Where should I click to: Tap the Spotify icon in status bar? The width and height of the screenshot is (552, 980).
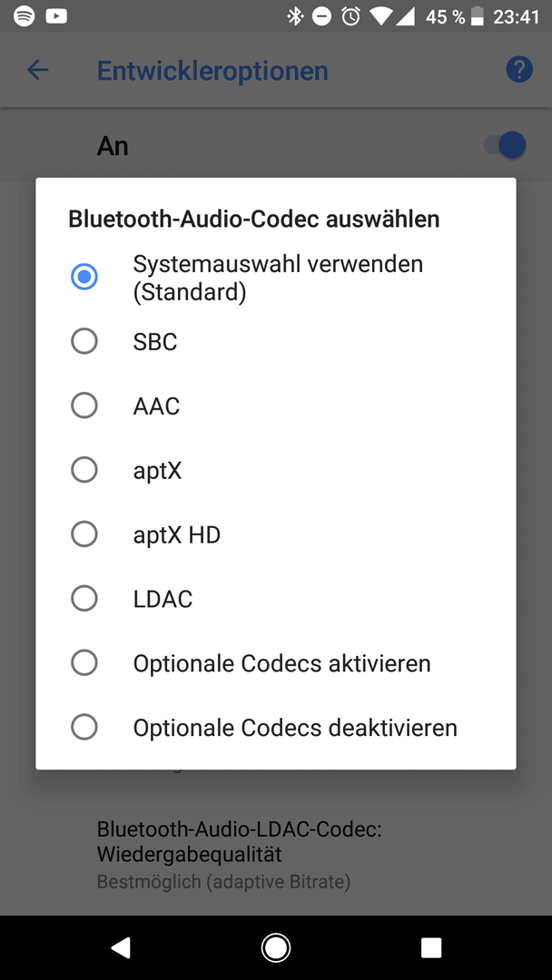click(x=24, y=16)
